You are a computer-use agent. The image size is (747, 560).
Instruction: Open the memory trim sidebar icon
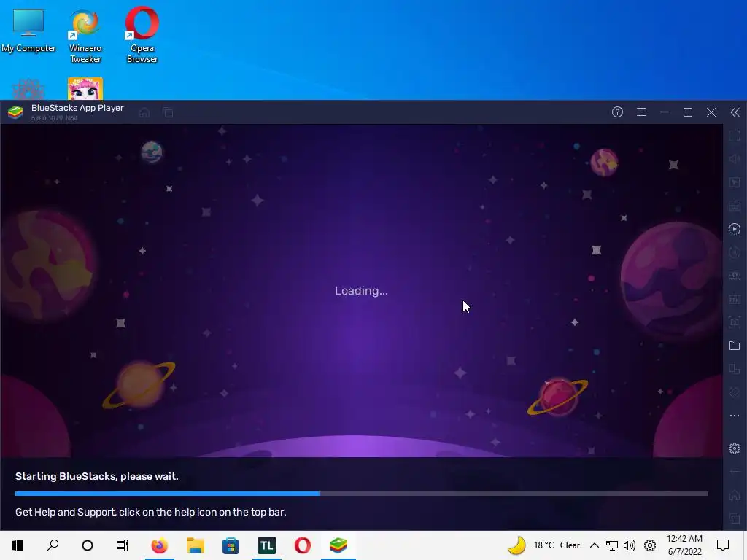pos(735,276)
